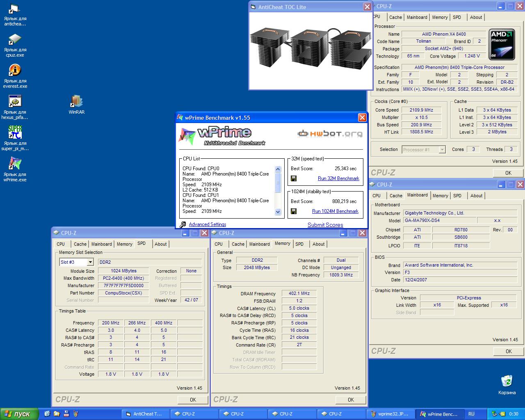This screenshot has width=525, height=420.
Task: Click OK in the CPU-Z SPD window
Action: [x=193, y=399]
